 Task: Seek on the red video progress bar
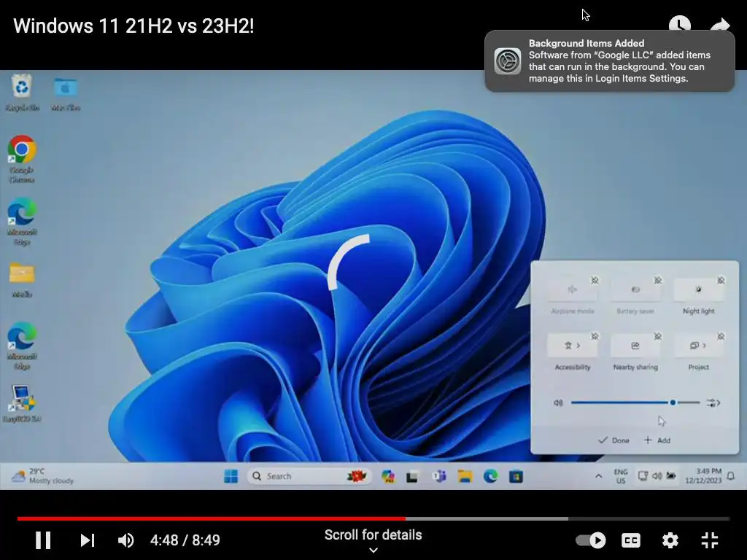tap(373, 518)
